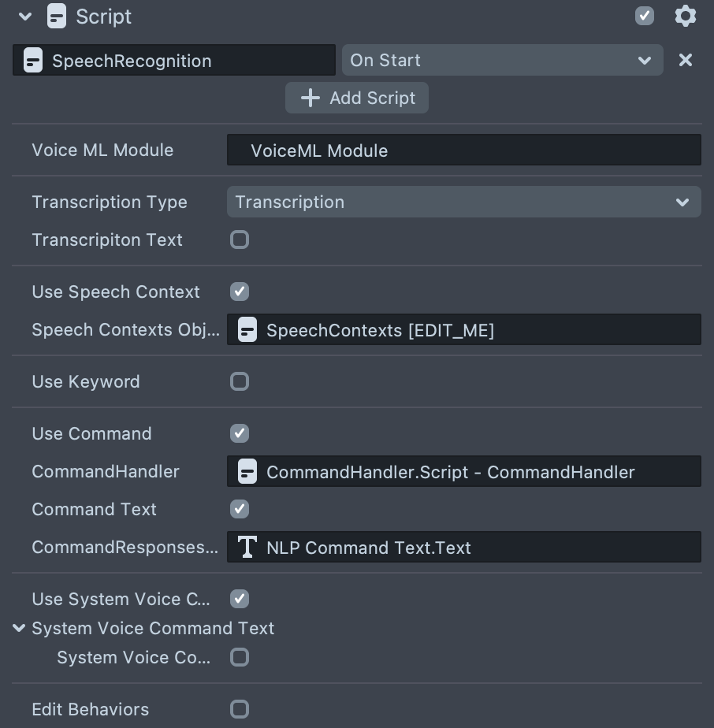Uncheck the Command Text checkbox
This screenshot has width=714, height=728.
tap(240, 509)
